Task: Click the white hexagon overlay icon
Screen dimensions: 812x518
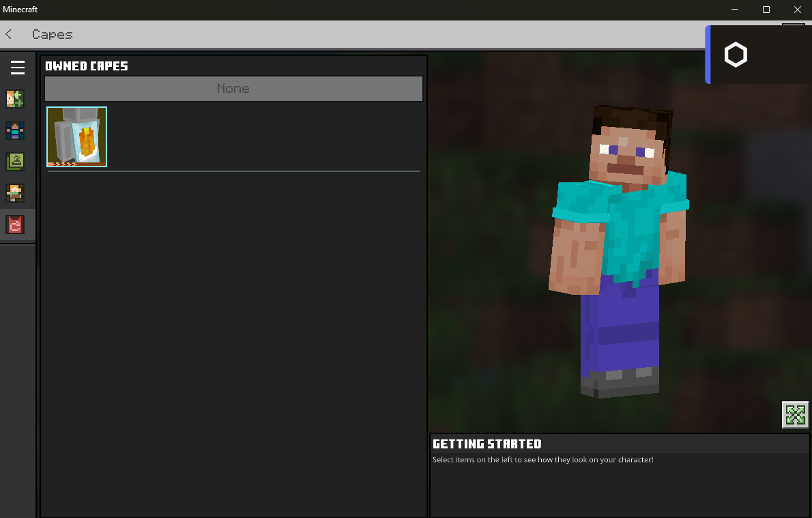Action: (x=736, y=55)
